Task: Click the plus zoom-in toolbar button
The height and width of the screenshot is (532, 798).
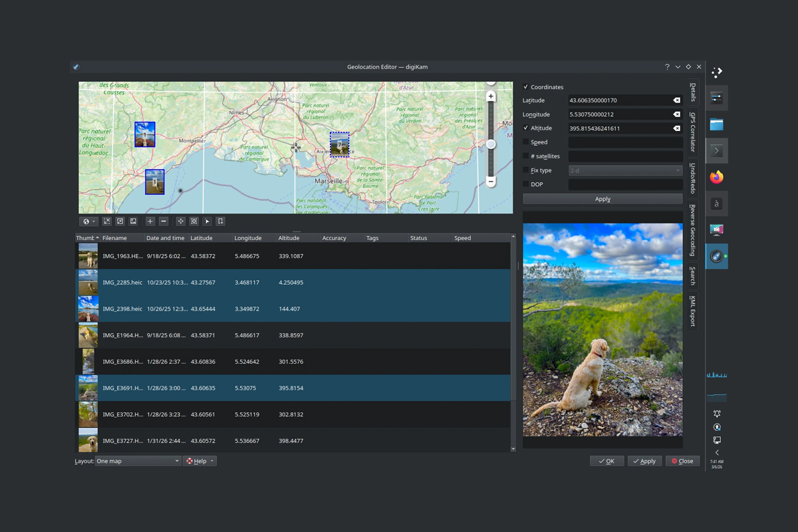Action: (x=150, y=221)
